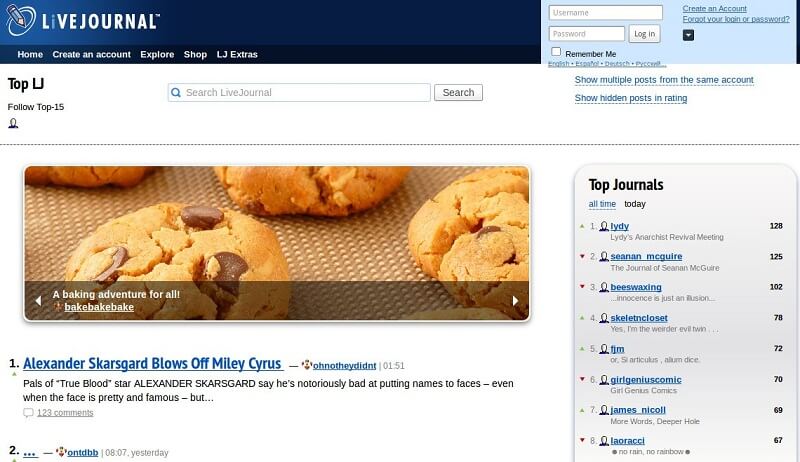Open the ontdbb community link
Viewport: 800px width, 462px height.
pyautogui.click(x=83, y=452)
